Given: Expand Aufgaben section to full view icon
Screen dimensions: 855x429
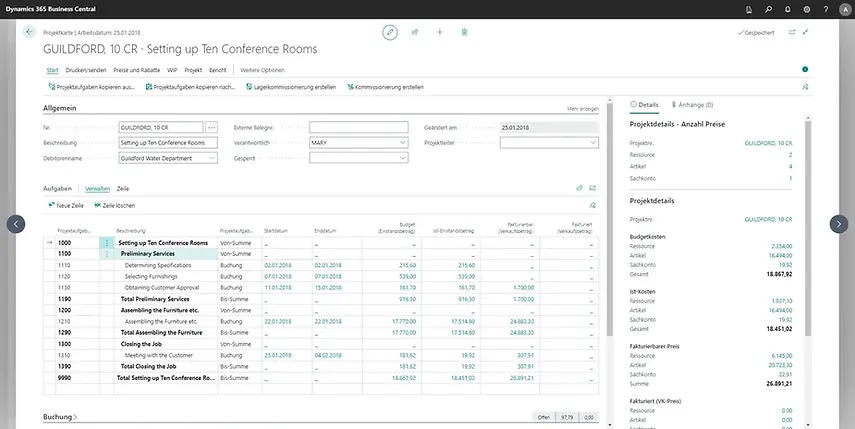Looking at the screenshot, I should point(593,188).
